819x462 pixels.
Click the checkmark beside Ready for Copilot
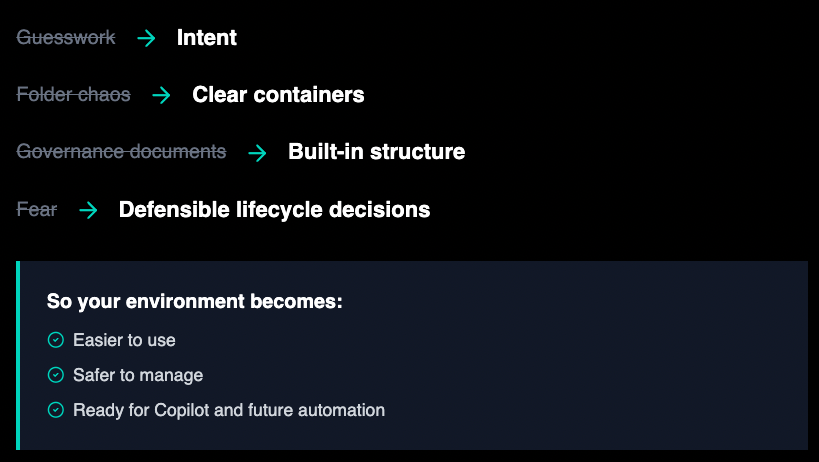click(56, 410)
